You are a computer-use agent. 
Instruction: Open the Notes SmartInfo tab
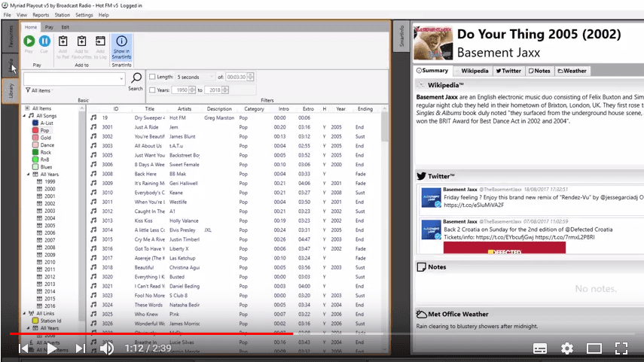[x=539, y=71]
